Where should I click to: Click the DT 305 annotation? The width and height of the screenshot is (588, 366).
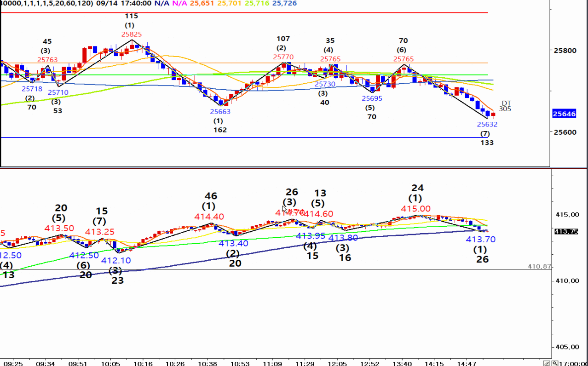click(x=505, y=106)
